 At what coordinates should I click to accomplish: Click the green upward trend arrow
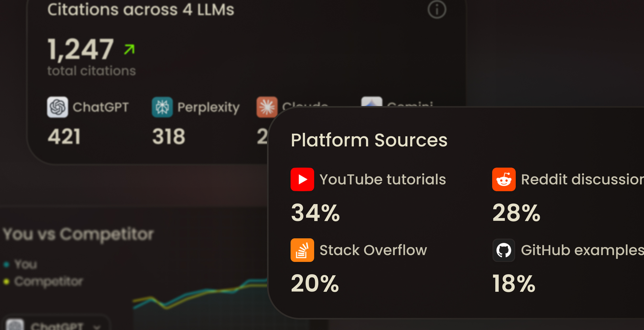(129, 49)
